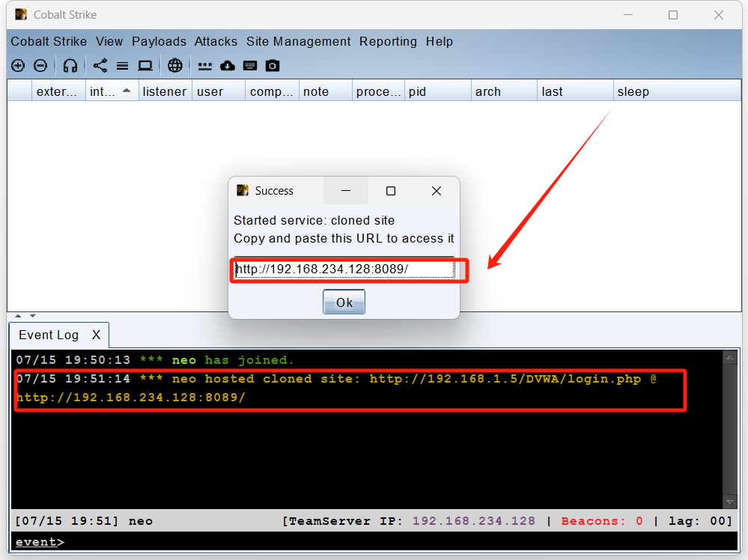This screenshot has height=560, width=748.
Task: Click the event> command input line
Action: (374, 542)
